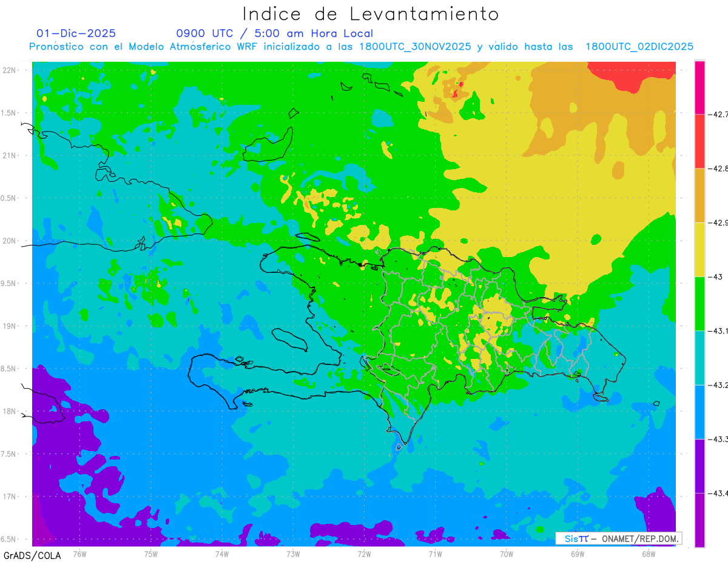This screenshot has width=728, height=562.
Task: Pick the orange legend swatch below -42.8
Action: click(x=699, y=195)
